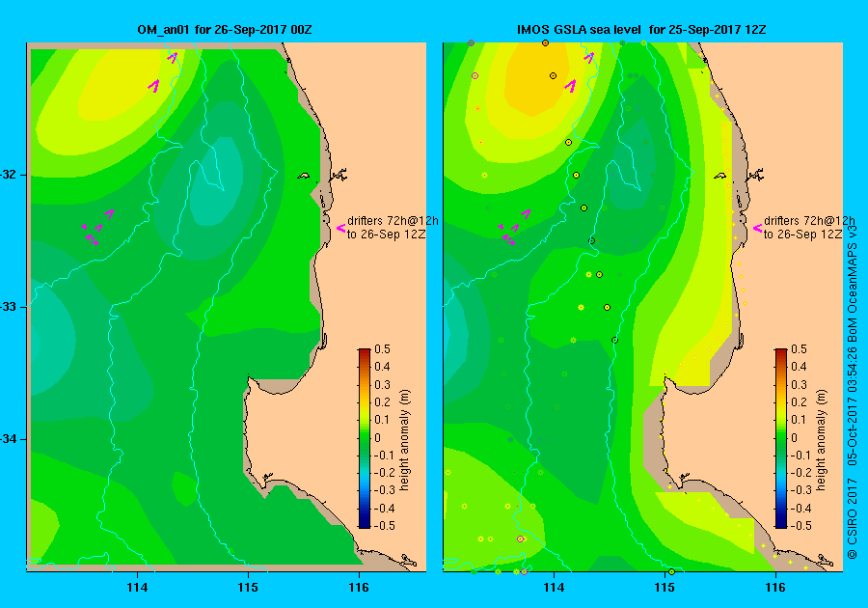This screenshot has height=608, width=868.
Task: Click the "OM_an01 for 26-Sep-2017 00Z" map title
Action: pos(225,29)
